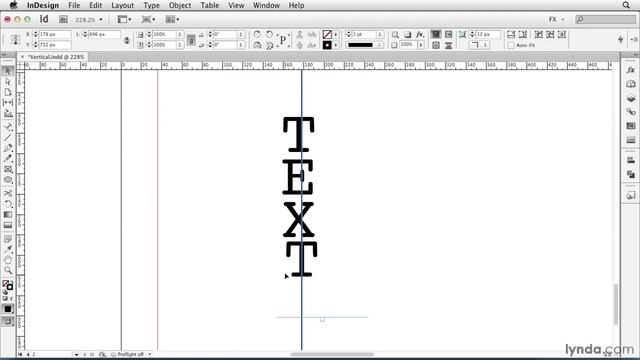This screenshot has height=360, width=640.
Task: Select the Eyedropper tool
Action: coord(8,249)
